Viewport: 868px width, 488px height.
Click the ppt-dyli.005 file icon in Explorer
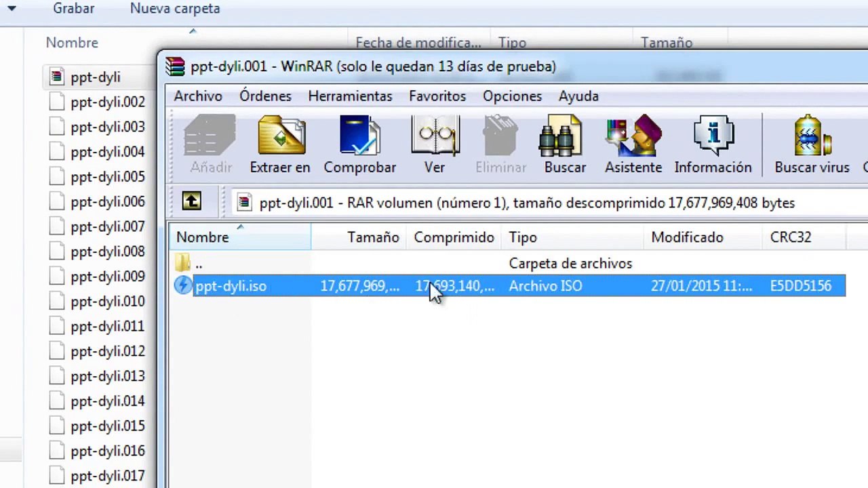58,176
